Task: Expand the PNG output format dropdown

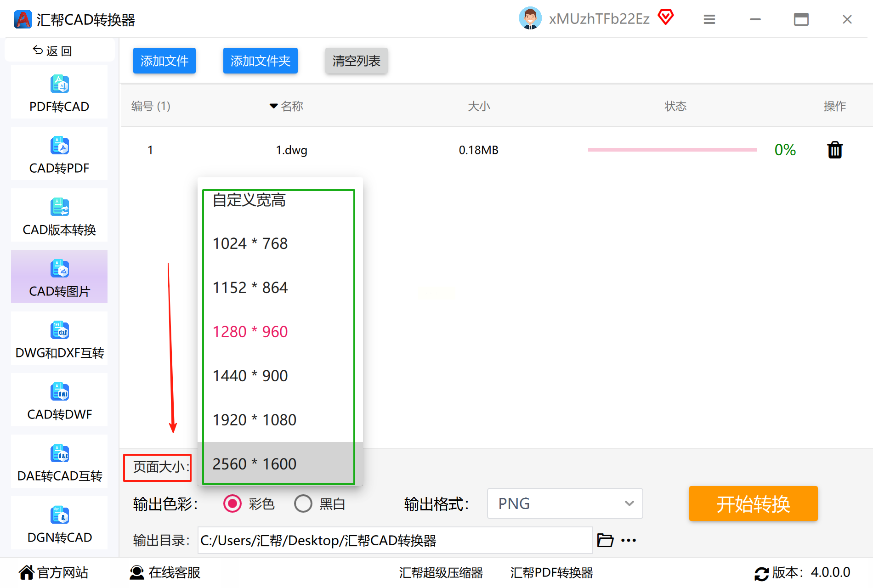Action: (565, 503)
